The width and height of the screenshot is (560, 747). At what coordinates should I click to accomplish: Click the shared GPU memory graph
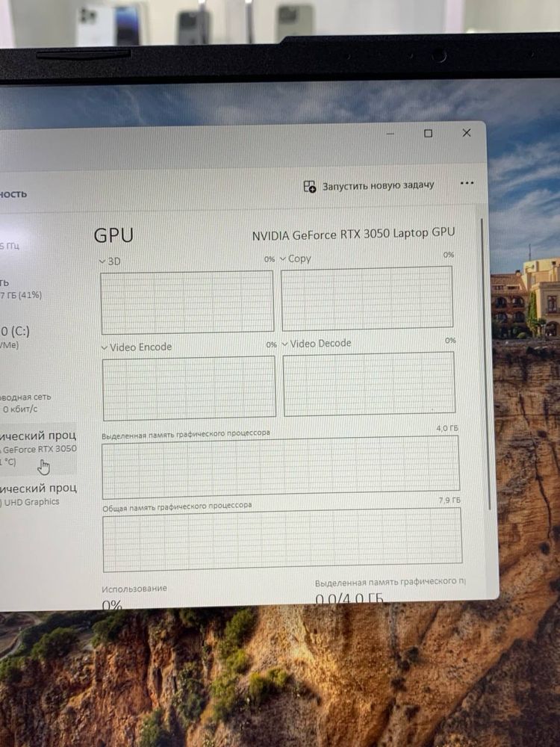tap(282, 539)
